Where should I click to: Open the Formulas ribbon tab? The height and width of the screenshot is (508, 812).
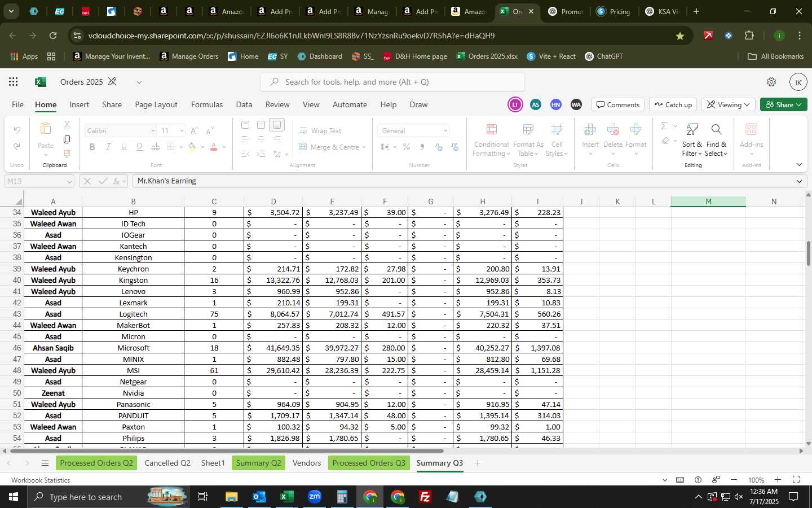[x=207, y=104]
